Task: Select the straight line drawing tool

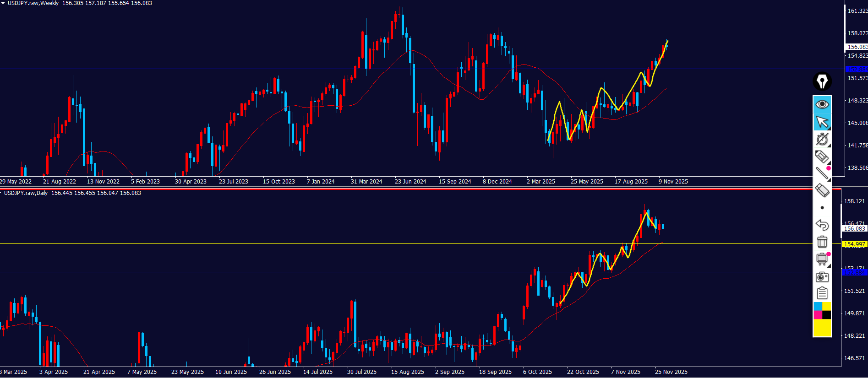Action: pos(822,173)
